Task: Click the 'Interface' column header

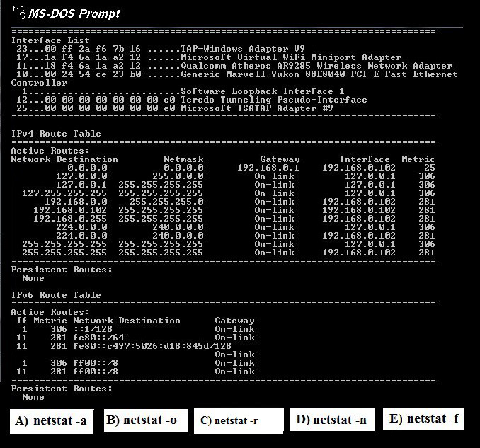Action: 365,159
